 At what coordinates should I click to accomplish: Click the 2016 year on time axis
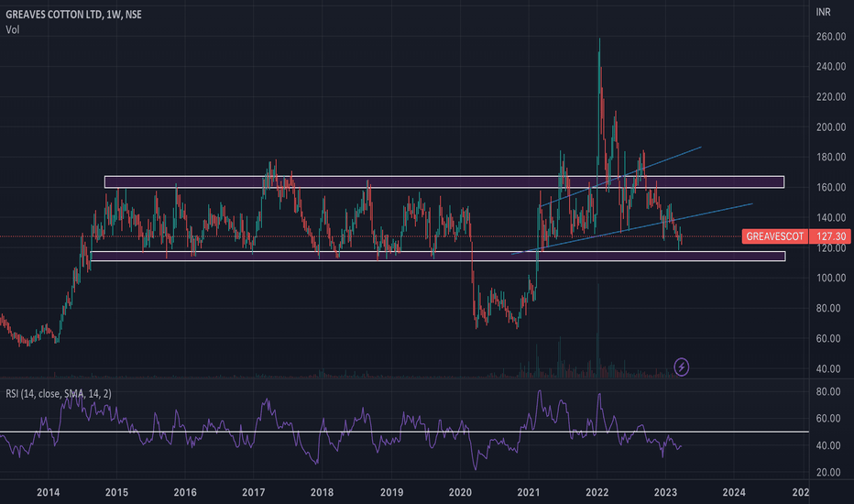(x=185, y=493)
